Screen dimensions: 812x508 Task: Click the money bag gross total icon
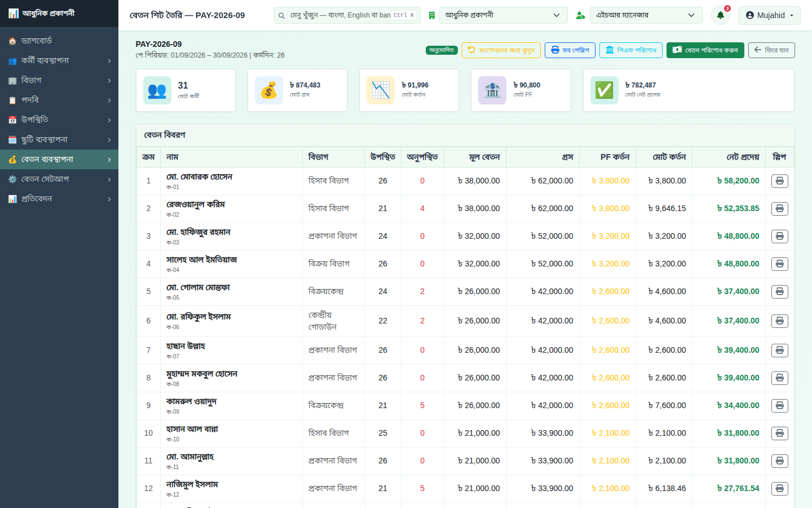269,90
